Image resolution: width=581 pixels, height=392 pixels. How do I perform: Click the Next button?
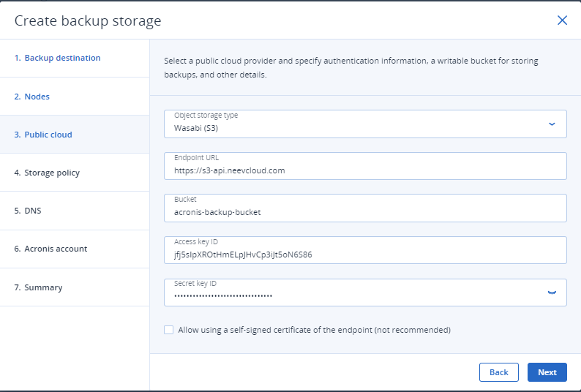pos(547,372)
